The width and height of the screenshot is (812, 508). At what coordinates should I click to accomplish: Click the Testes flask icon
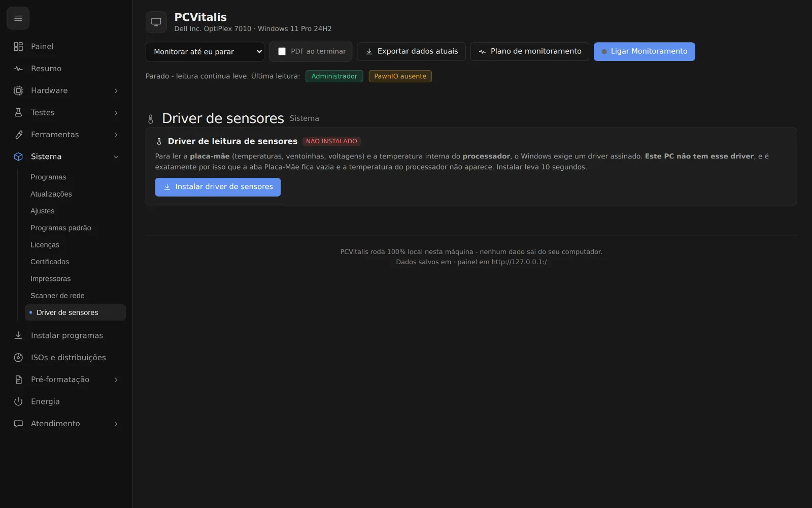[18, 113]
